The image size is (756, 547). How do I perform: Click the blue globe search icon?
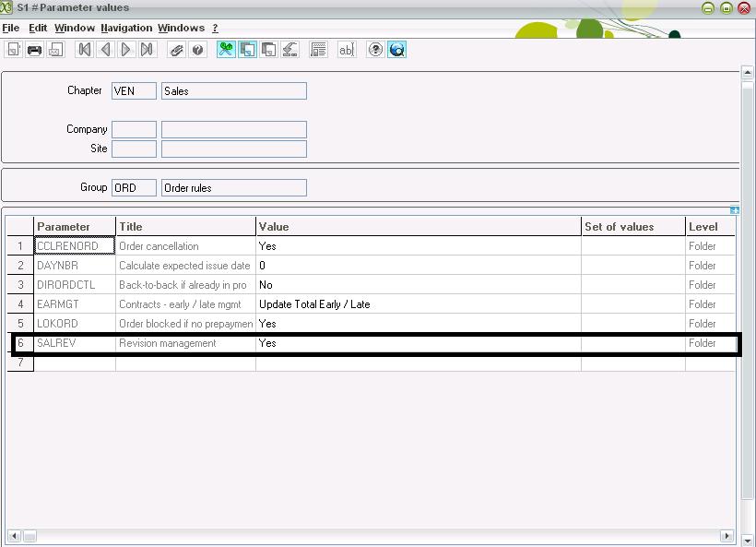coord(396,50)
